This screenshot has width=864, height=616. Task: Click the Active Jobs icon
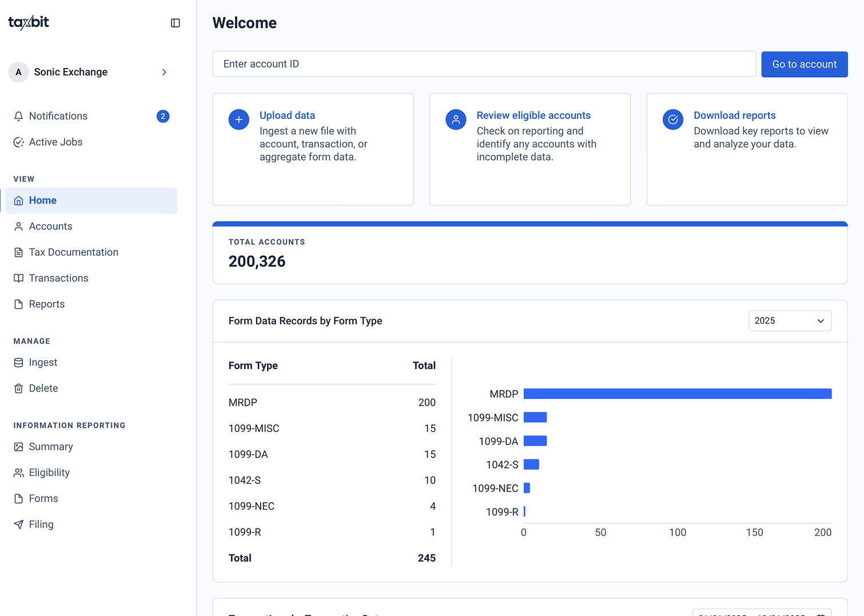coord(18,142)
